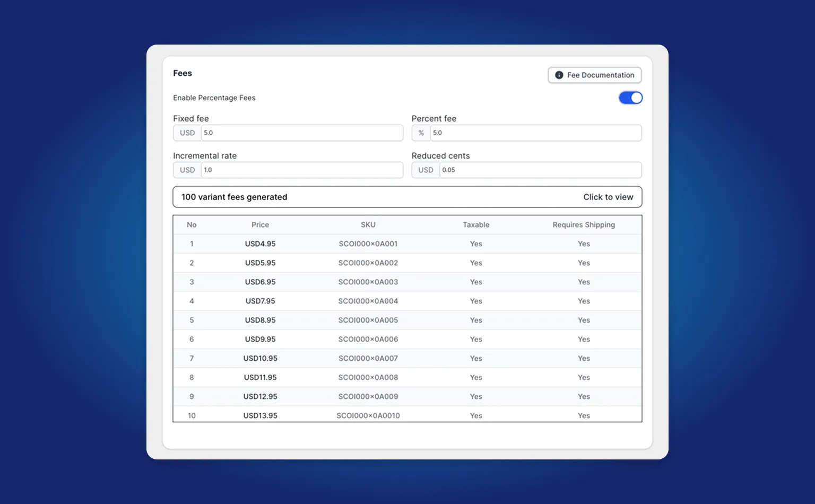Select the USD4.95 price cell

tap(260, 244)
